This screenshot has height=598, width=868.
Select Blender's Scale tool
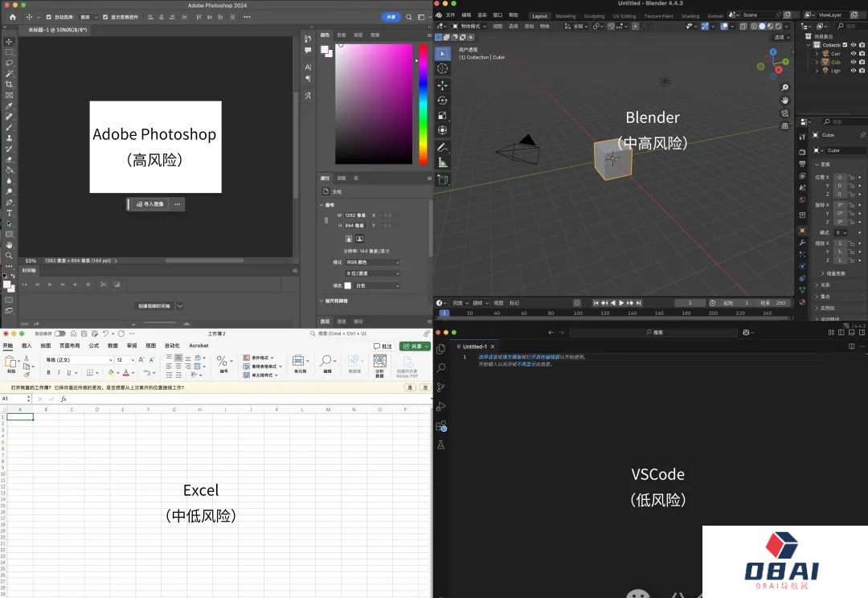pos(442,115)
